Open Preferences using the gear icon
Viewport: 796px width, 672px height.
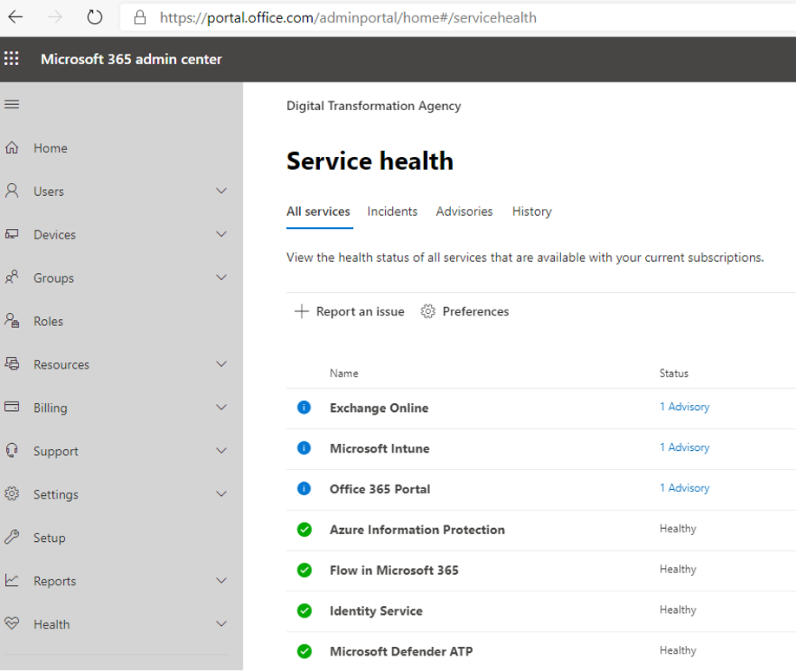427,311
